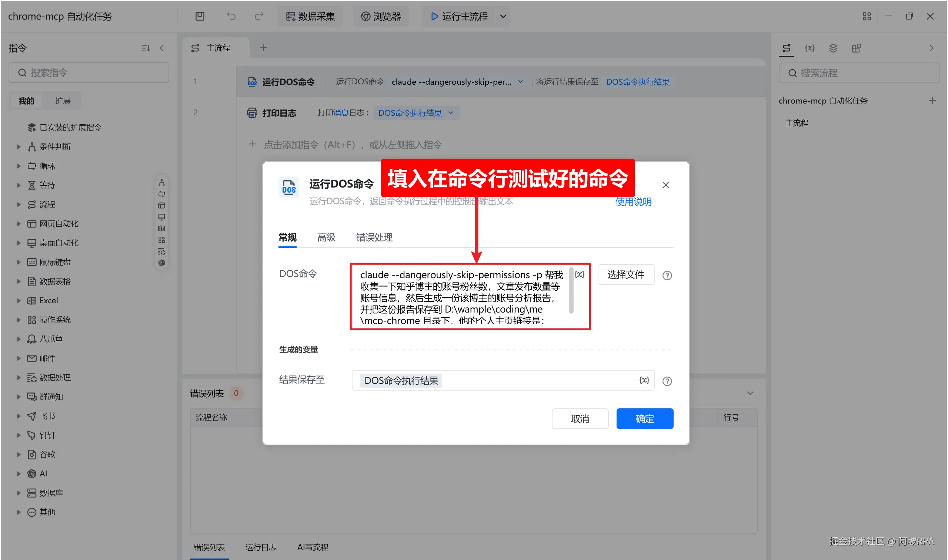Open the variables tab icon in right panel
This screenshot has width=948, height=560.
click(810, 48)
